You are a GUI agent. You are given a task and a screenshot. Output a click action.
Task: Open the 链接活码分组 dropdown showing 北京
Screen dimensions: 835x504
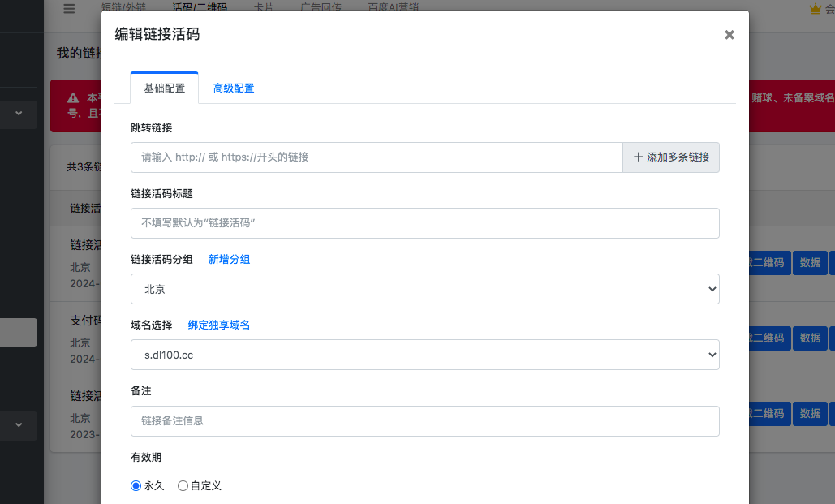424,289
